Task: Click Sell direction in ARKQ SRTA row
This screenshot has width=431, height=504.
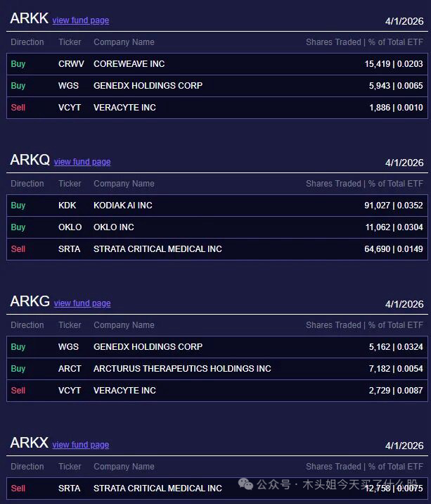Action: click(x=18, y=249)
